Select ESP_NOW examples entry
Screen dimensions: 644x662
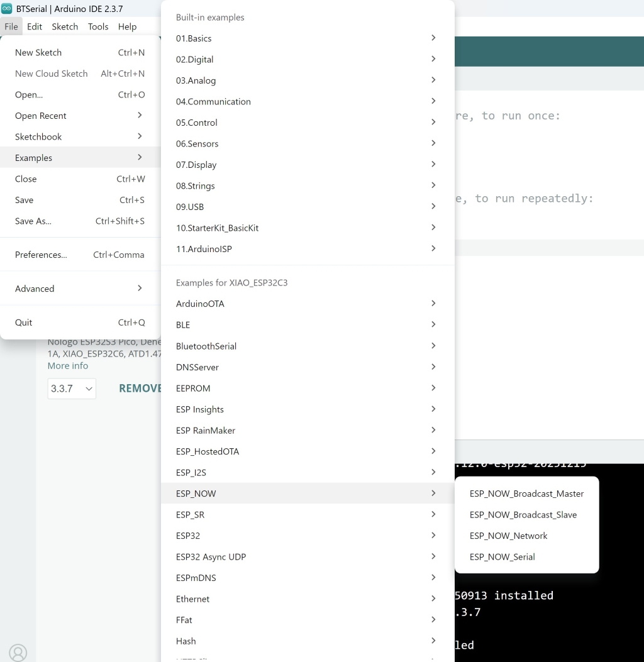(x=308, y=494)
